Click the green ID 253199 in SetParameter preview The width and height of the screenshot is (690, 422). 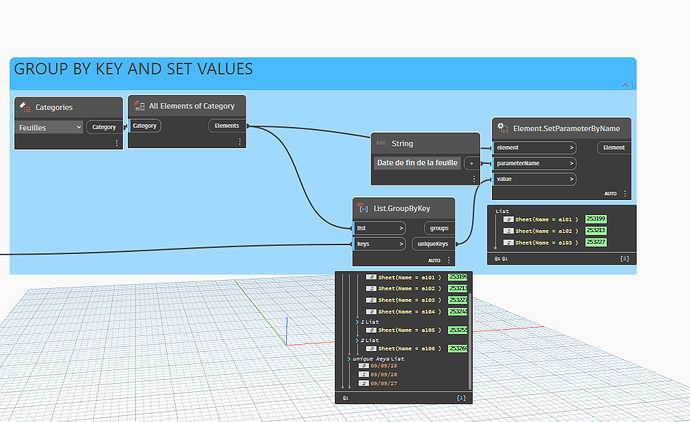[x=597, y=219]
